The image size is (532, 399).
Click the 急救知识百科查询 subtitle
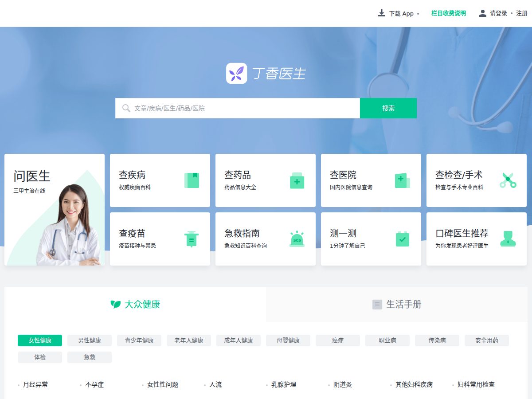point(246,246)
